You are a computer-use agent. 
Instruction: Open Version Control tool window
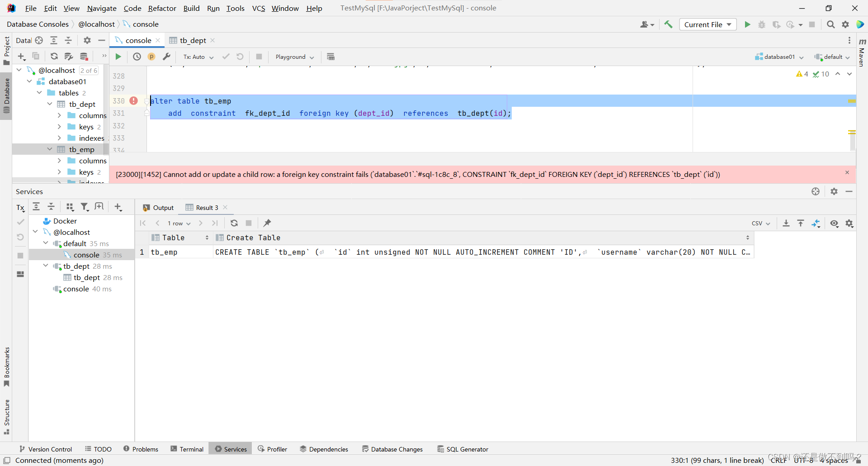point(46,449)
